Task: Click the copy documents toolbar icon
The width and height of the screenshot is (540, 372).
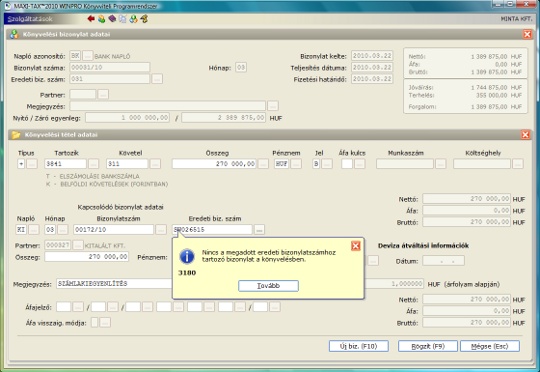Action: coord(123,19)
